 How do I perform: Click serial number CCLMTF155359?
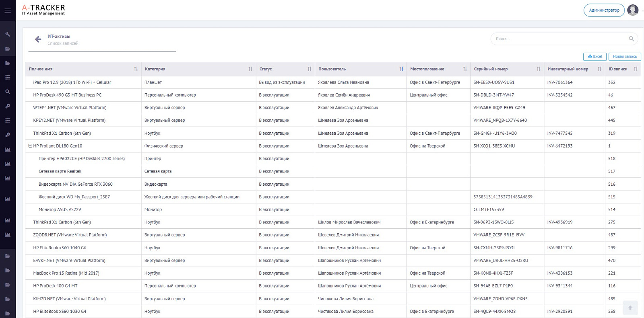tap(489, 209)
